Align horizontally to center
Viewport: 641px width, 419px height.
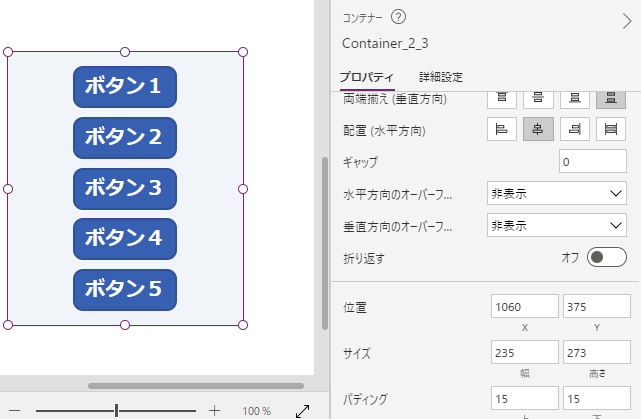538,129
